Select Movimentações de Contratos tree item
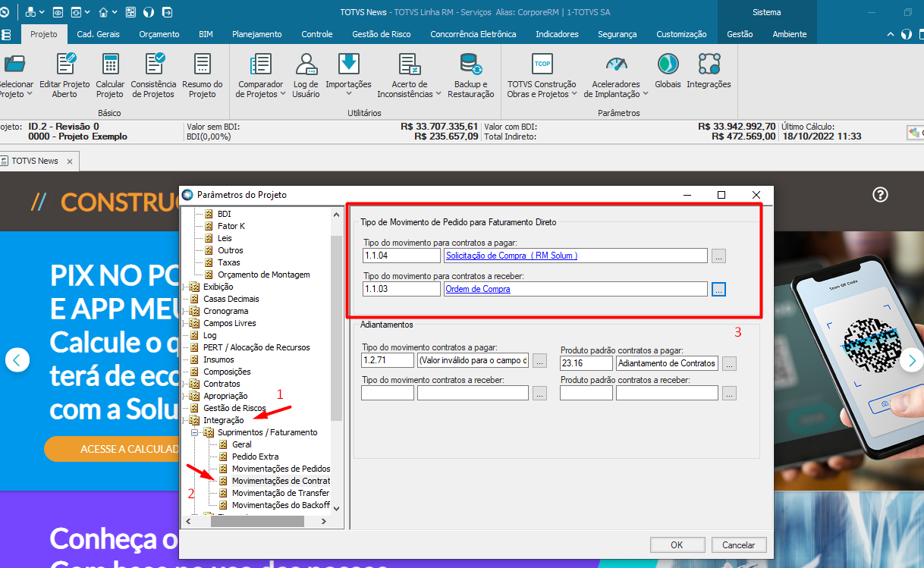Screen dimensions: 924x568 click(x=281, y=481)
